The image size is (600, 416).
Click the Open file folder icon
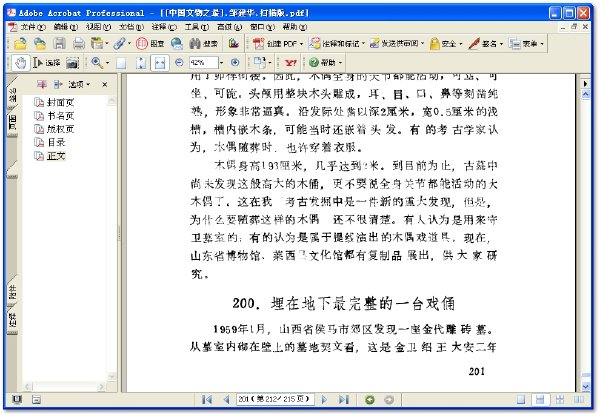20,43
